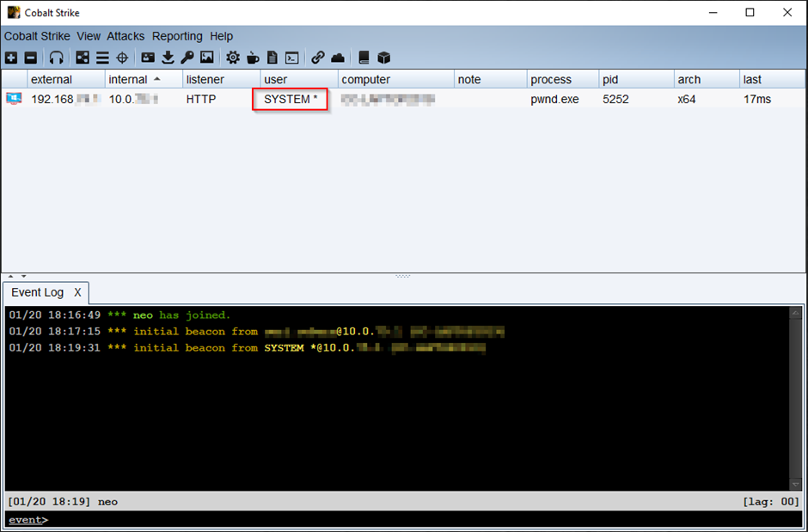Click the '[01/20 18:19] neo' status text
This screenshot has width=808, height=532.
(x=63, y=501)
